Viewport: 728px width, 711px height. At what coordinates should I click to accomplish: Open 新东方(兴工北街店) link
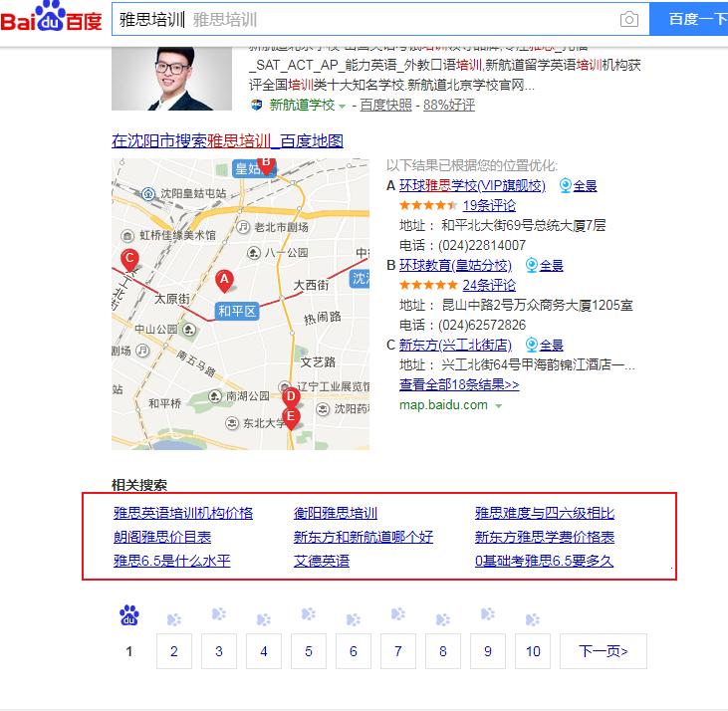click(x=455, y=346)
